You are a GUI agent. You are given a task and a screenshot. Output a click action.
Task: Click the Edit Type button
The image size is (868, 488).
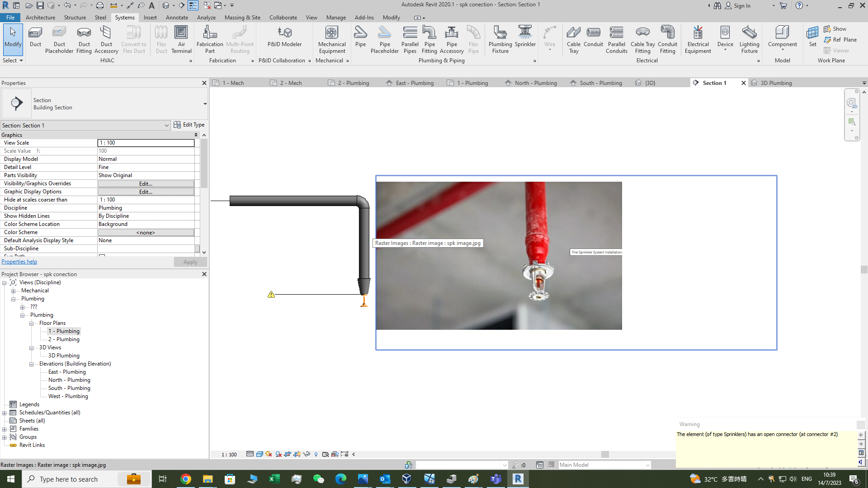[189, 125]
